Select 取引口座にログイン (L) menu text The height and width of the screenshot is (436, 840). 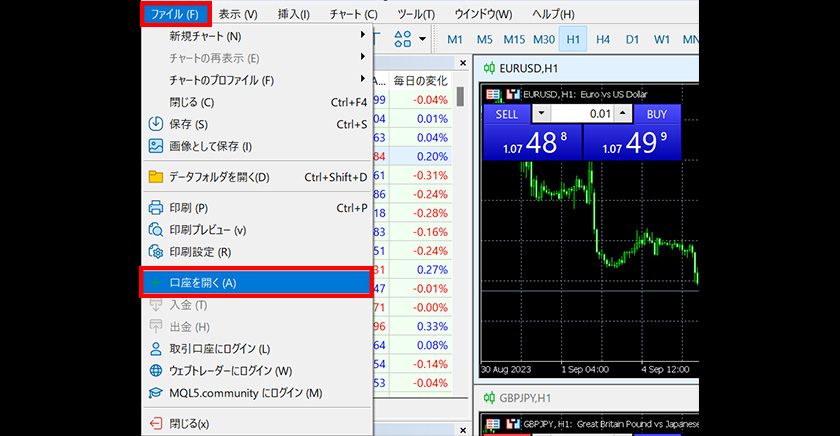pos(220,349)
